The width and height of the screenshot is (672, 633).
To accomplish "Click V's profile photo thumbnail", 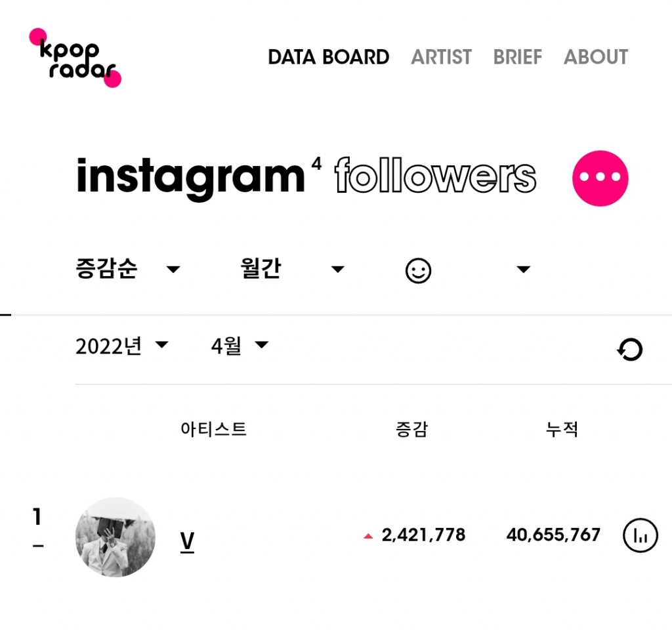I will coord(115,537).
